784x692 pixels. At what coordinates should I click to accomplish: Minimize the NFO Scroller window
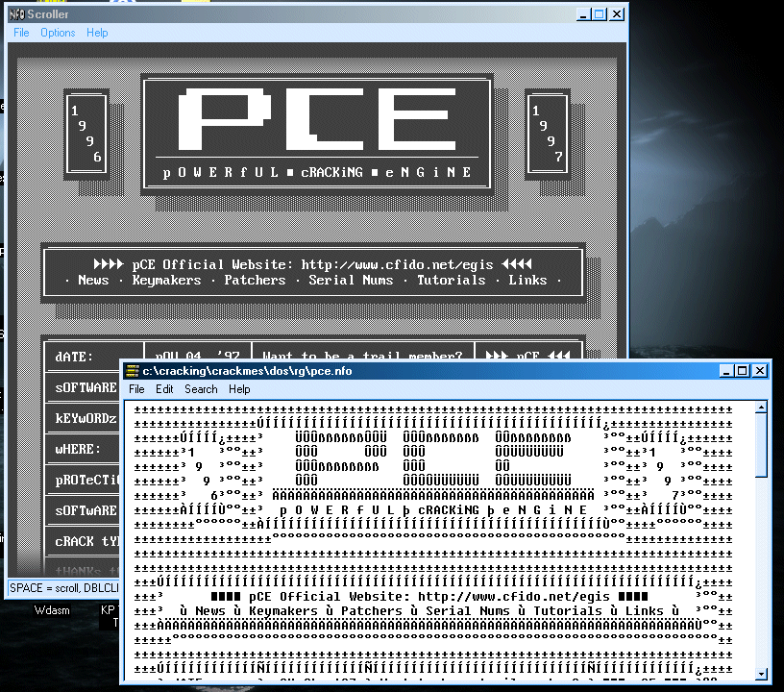[583, 14]
